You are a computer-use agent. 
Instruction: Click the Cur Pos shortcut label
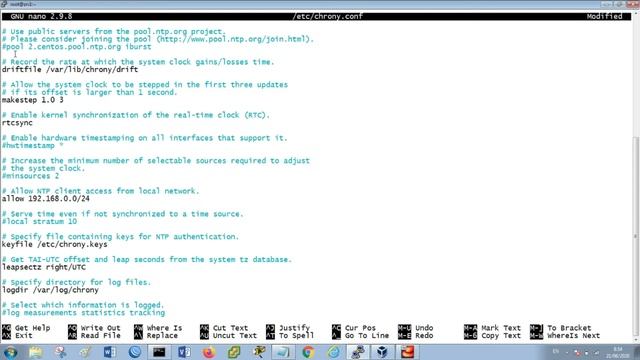[x=360, y=328]
